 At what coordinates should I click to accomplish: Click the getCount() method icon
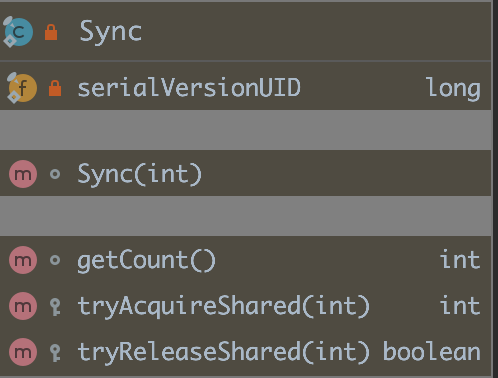coord(23,260)
